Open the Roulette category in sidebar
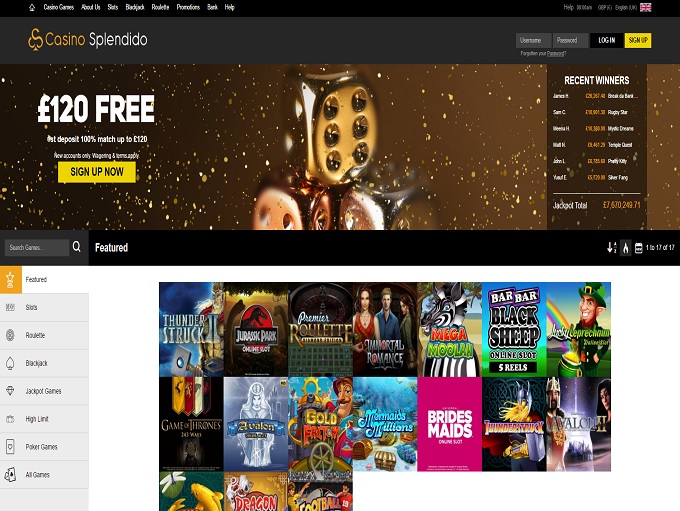 click(44, 335)
